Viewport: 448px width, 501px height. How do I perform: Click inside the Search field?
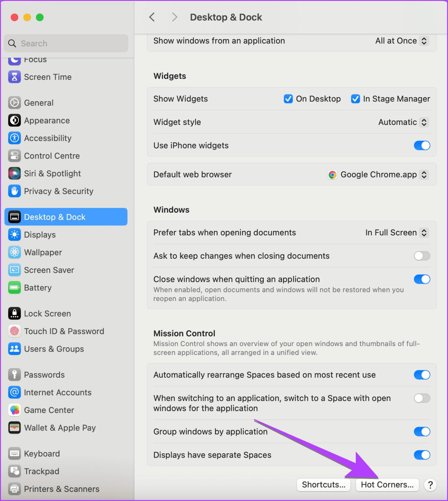coord(65,43)
